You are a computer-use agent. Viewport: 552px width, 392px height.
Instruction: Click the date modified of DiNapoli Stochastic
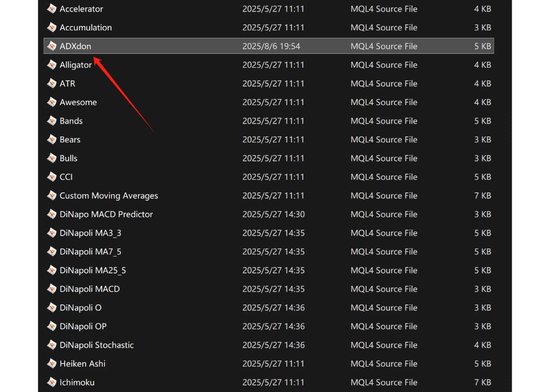pyautogui.click(x=274, y=345)
